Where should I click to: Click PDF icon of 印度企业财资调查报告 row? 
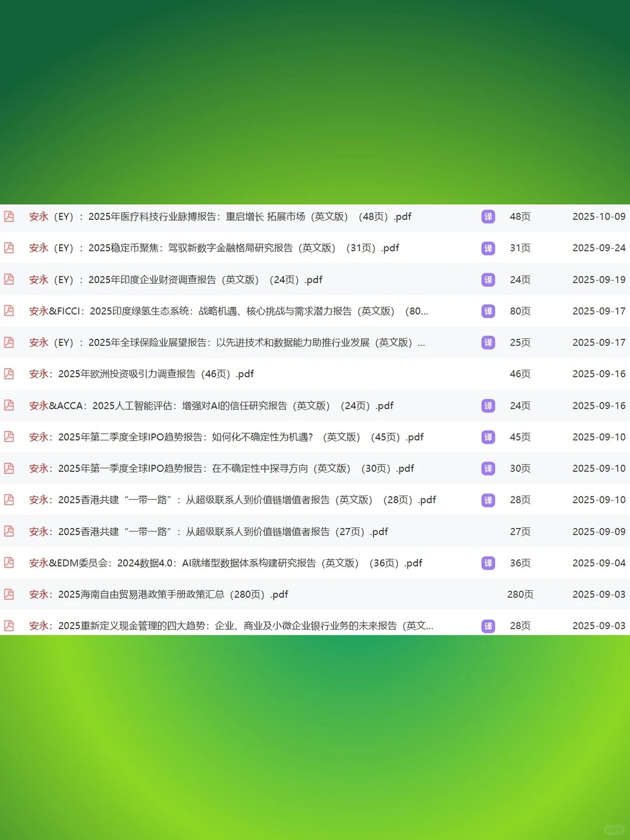[x=9, y=279]
